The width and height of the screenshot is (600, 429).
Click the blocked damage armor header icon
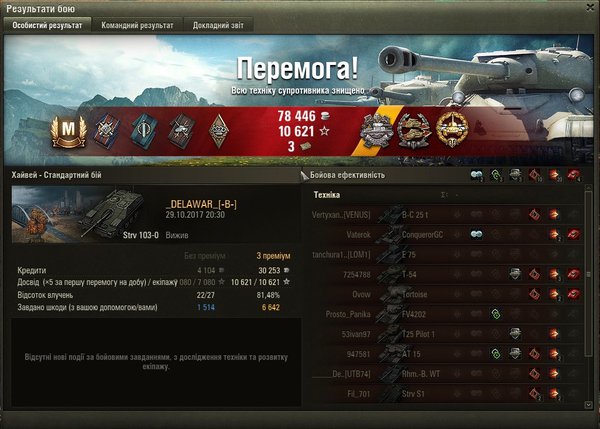[x=516, y=175]
